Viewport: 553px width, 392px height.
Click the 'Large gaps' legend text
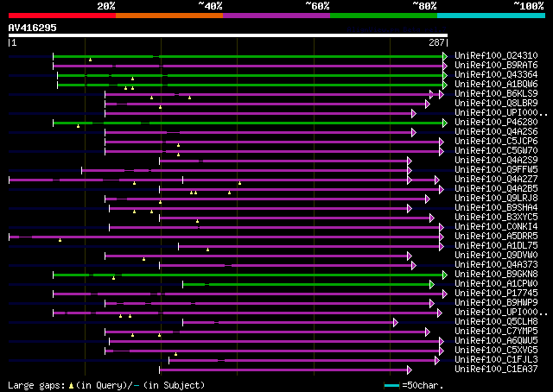(x=36, y=385)
